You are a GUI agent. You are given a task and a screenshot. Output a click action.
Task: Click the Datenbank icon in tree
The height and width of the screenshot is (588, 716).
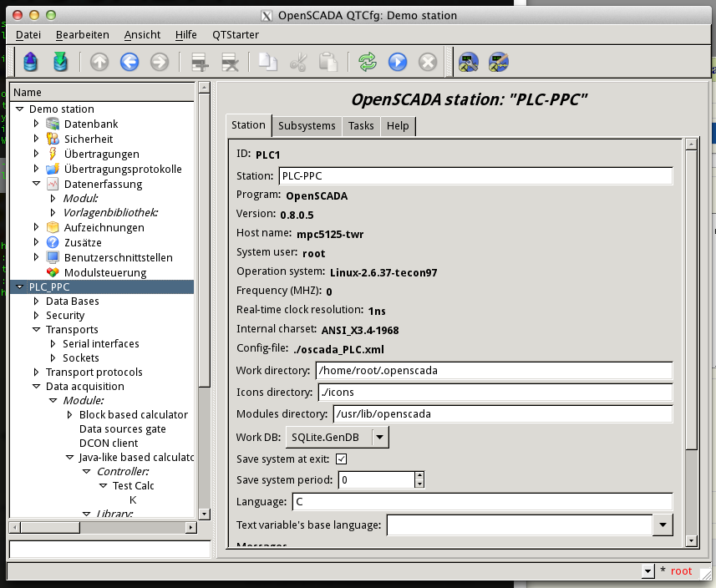[53, 124]
